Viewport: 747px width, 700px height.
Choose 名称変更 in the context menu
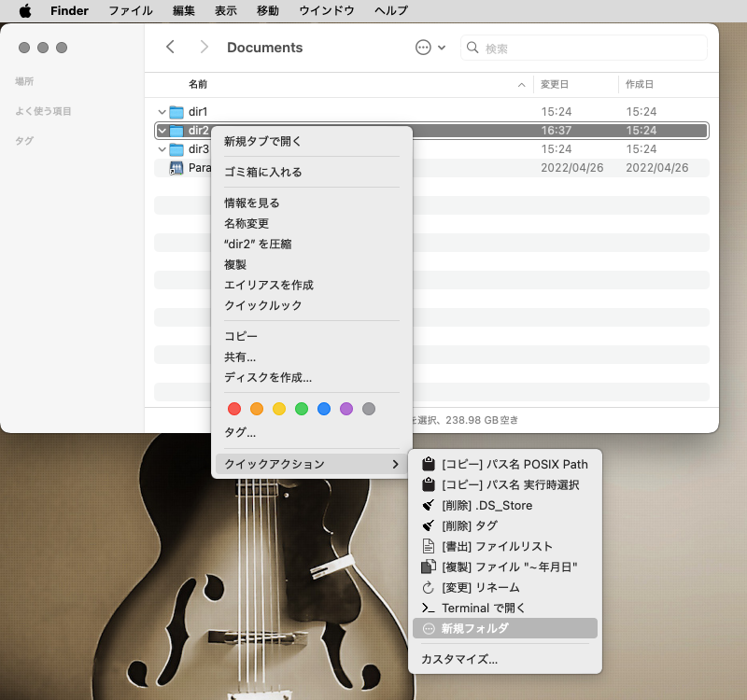[x=247, y=223]
